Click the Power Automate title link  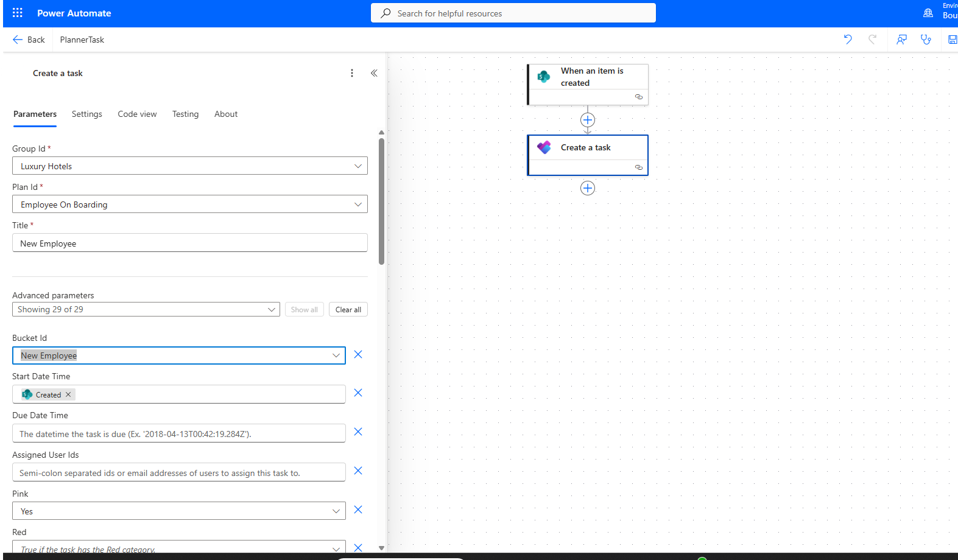(x=74, y=13)
